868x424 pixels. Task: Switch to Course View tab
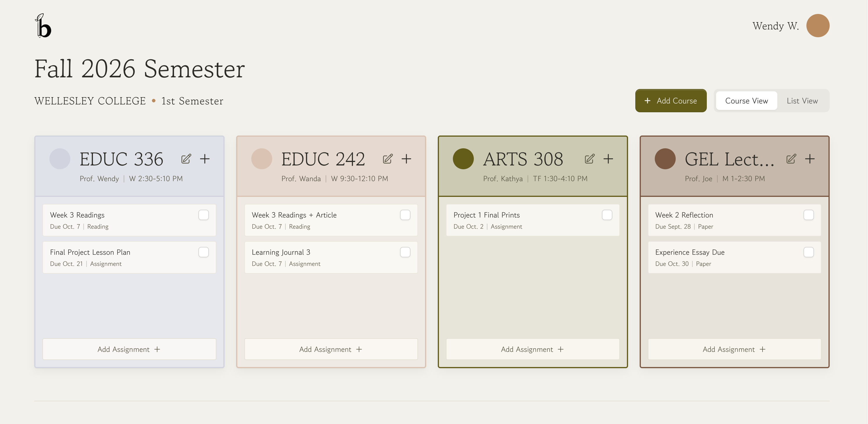tap(746, 101)
